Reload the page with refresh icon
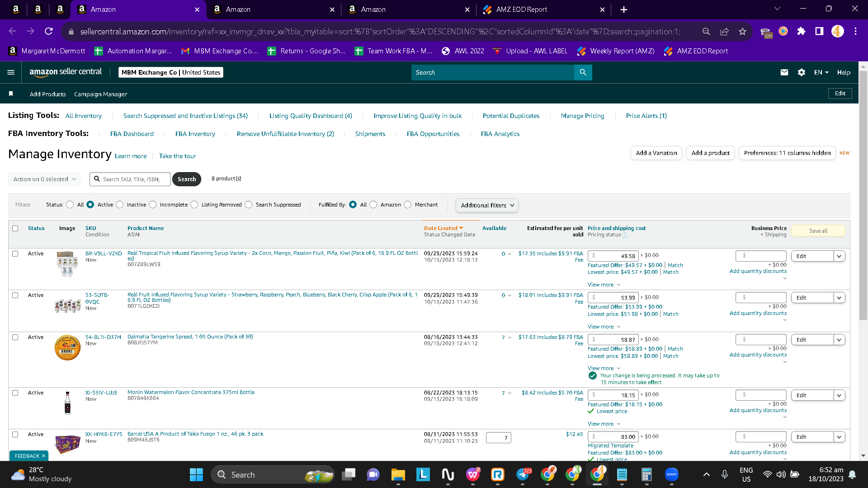This screenshot has width=868, height=488. pyautogui.click(x=49, y=31)
